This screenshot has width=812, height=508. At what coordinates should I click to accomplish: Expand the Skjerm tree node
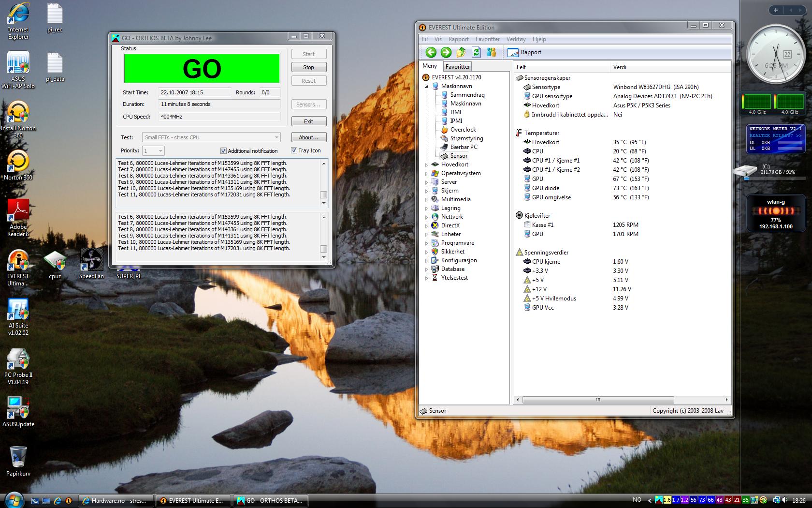click(427, 191)
